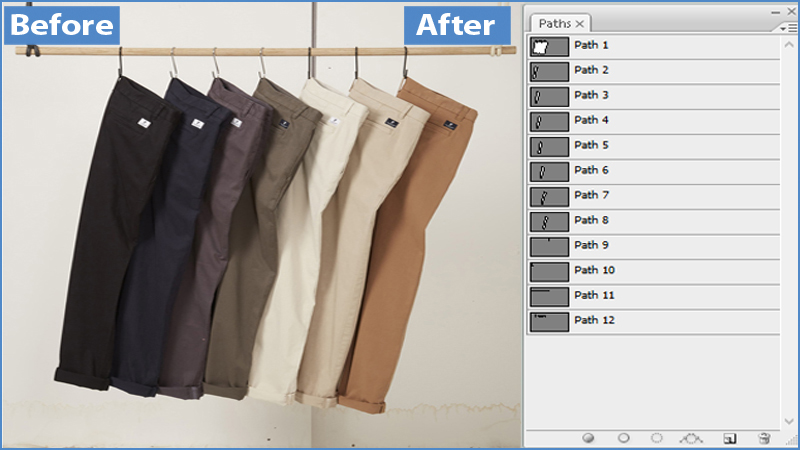Choose the Path 12 entry
The image size is (800, 450).
coord(594,320)
